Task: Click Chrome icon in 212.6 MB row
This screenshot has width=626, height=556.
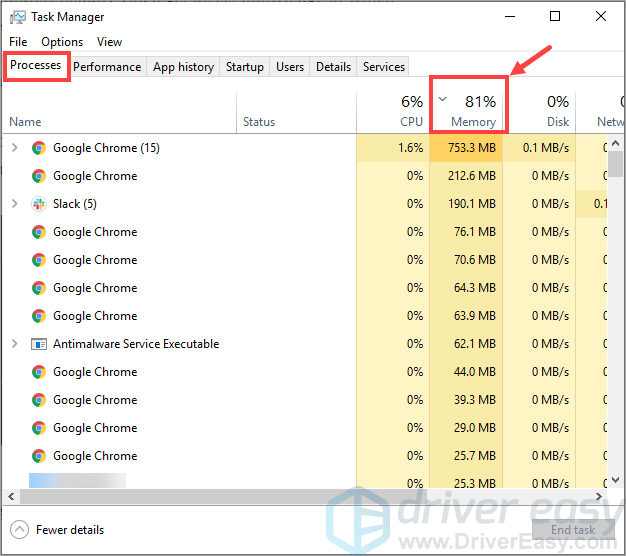Action: [39, 176]
